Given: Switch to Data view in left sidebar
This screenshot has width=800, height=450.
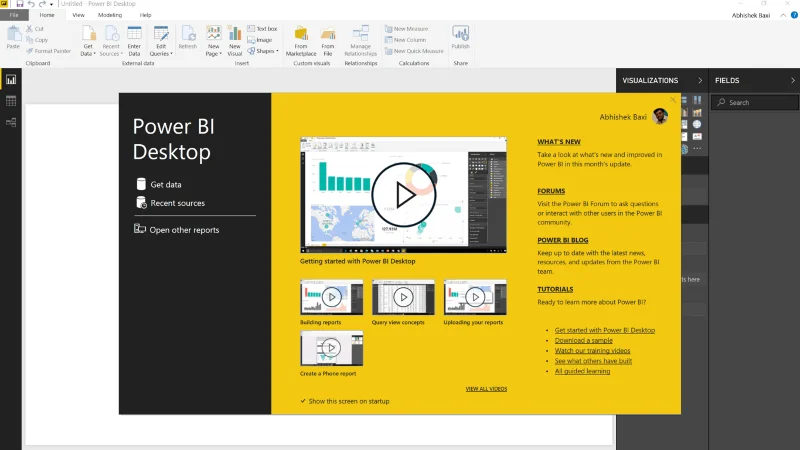Looking at the screenshot, I should point(11,101).
